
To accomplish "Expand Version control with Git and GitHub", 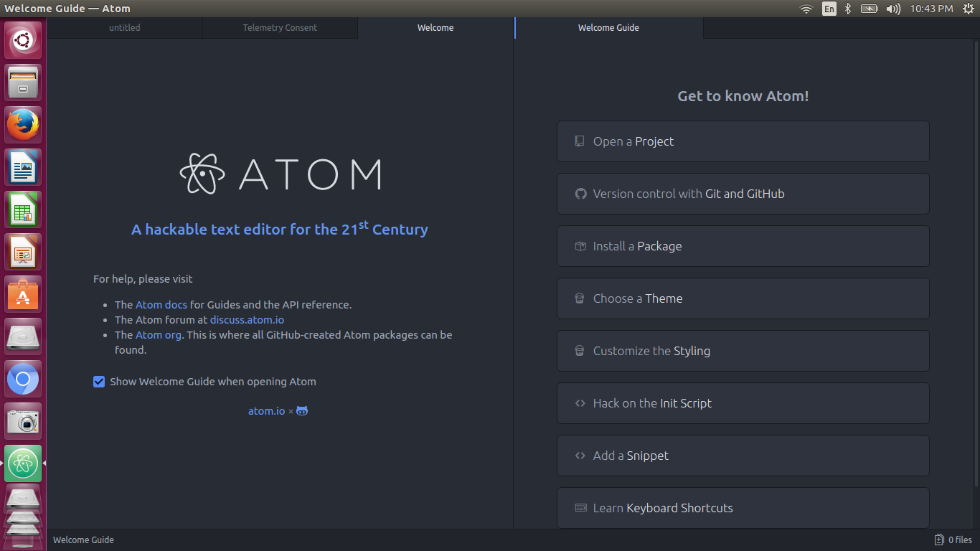I will click(743, 194).
